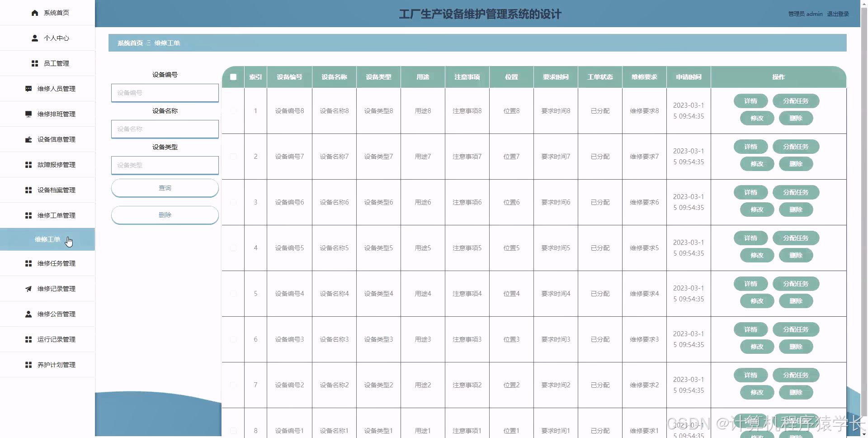The width and height of the screenshot is (868, 438).
Task: Click 分配任务 for the 设备编号8 row
Action: [x=796, y=101]
